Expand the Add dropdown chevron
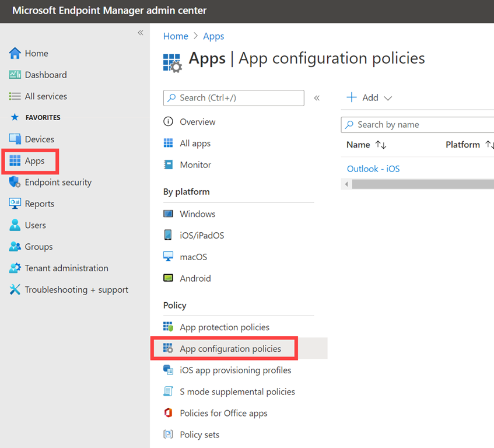Screen dimensions: 494x448 pos(388,98)
